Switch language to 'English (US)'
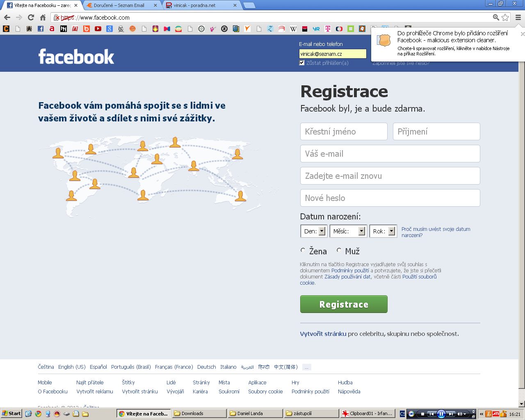 click(72, 367)
